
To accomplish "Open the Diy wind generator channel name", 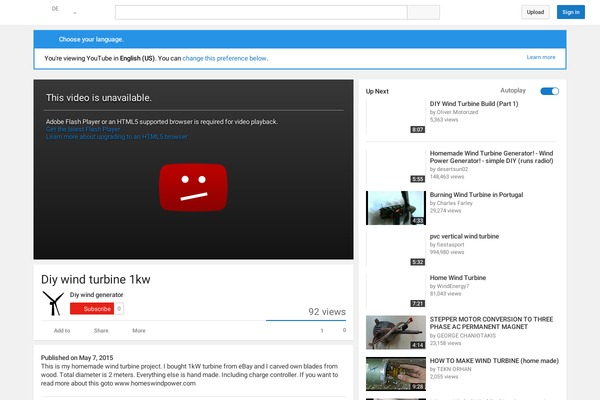I will click(x=96, y=295).
